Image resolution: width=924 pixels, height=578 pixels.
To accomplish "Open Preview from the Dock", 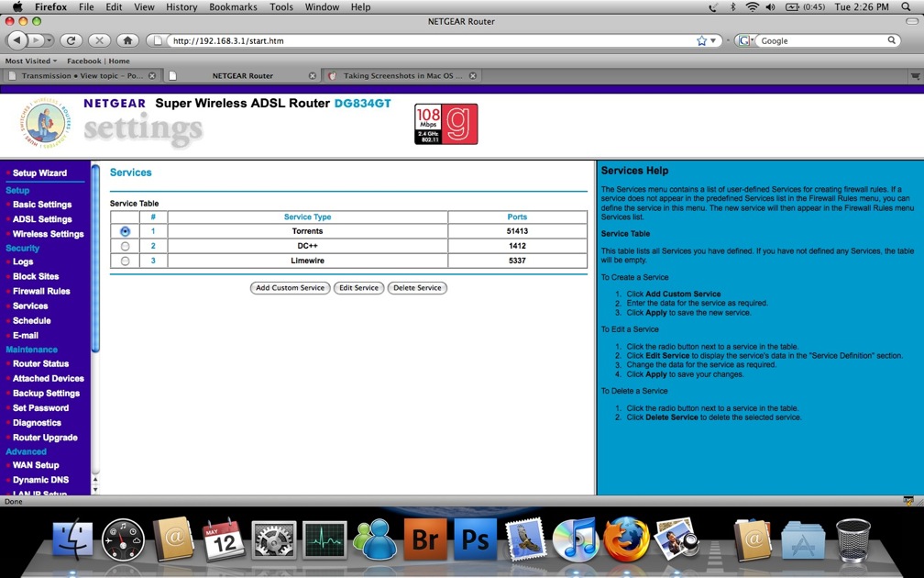I will (676, 539).
